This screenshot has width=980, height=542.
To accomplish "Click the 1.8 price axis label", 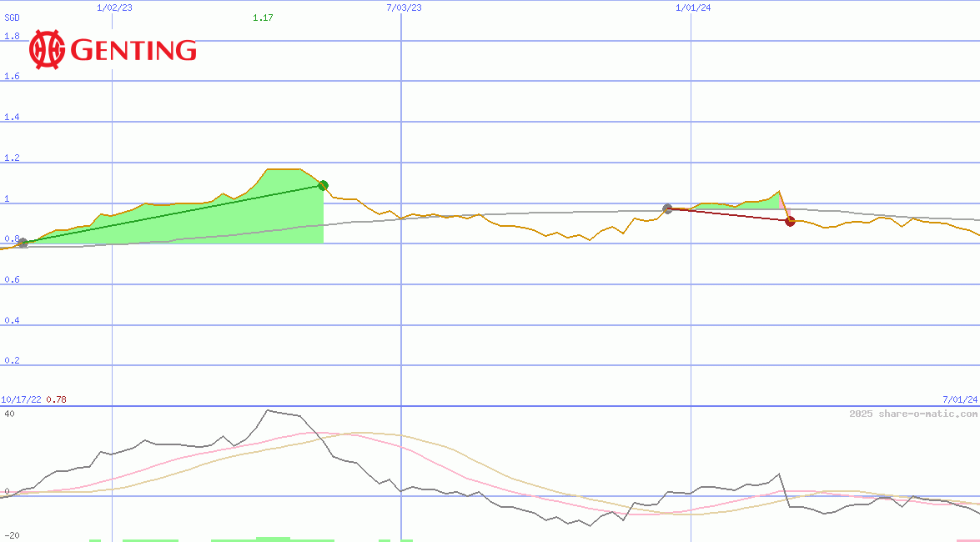I will pyautogui.click(x=12, y=36).
